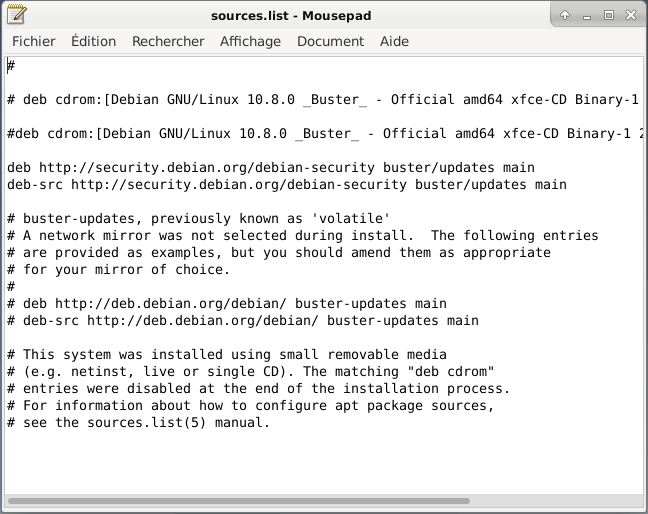Open the Édition menu
This screenshot has height=514, width=648.
click(x=93, y=41)
